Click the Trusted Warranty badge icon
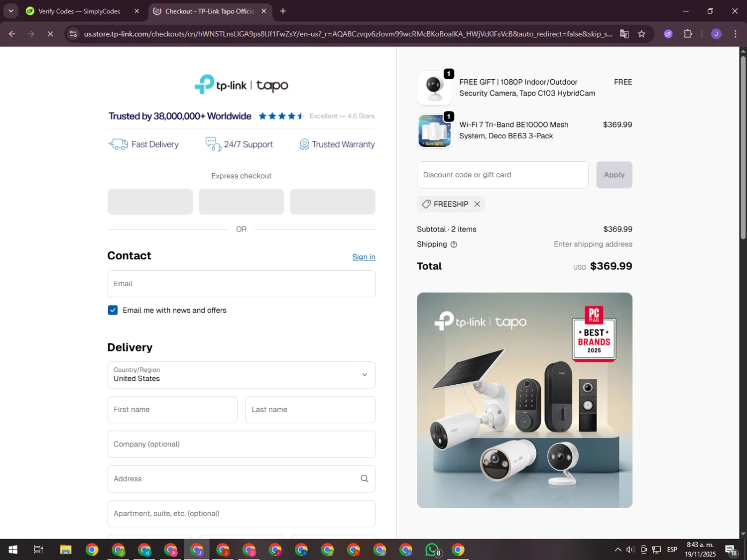747x560 pixels. pos(304,144)
